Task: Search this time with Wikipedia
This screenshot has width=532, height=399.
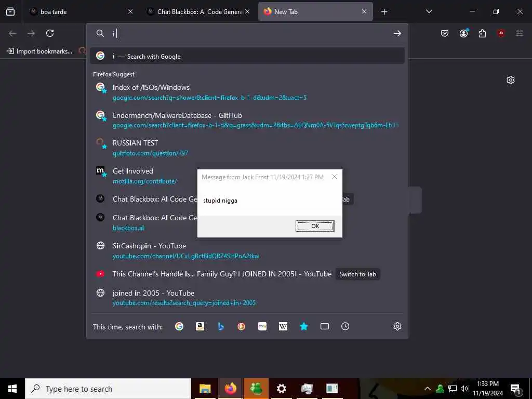Action: pyautogui.click(x=283, y=326)
